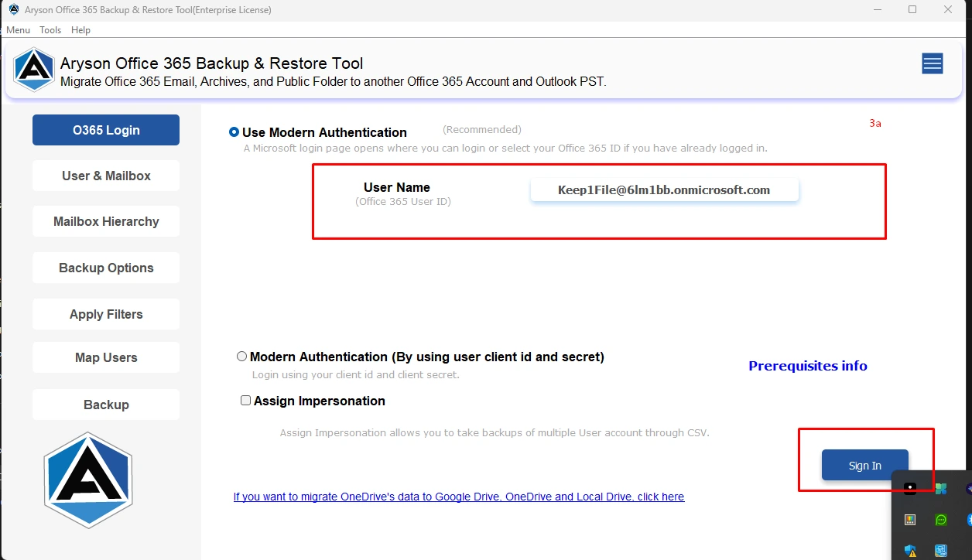Viewport: 972px width, 560px height.
Task: Open the Backup Options step
Action: point(106,268)
